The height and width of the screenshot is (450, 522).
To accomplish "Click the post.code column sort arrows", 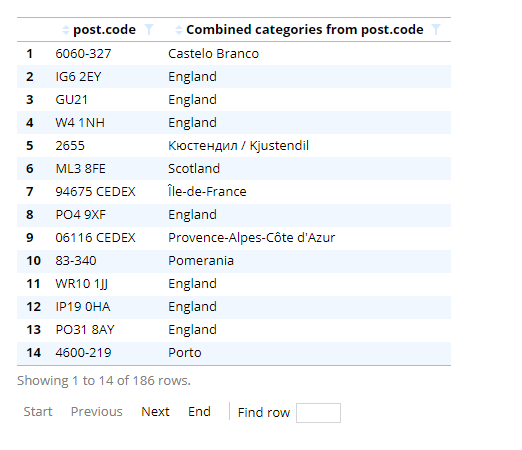I will click(x=66, y=30).
